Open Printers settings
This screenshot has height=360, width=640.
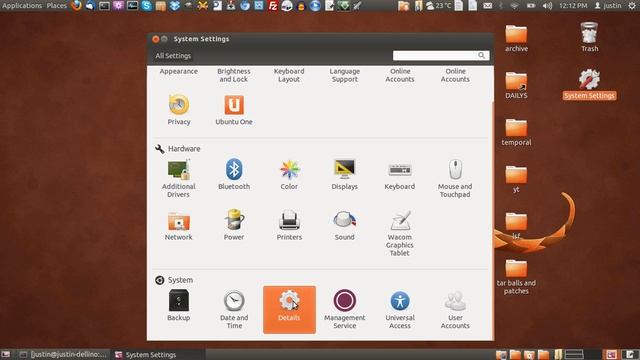click(289, 226)
